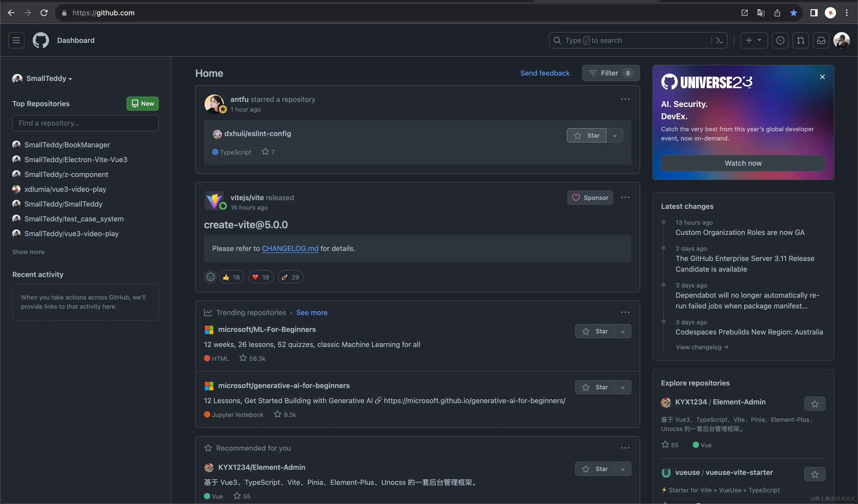
Task: Open the plus Create new dropdown
Action: 754,41
